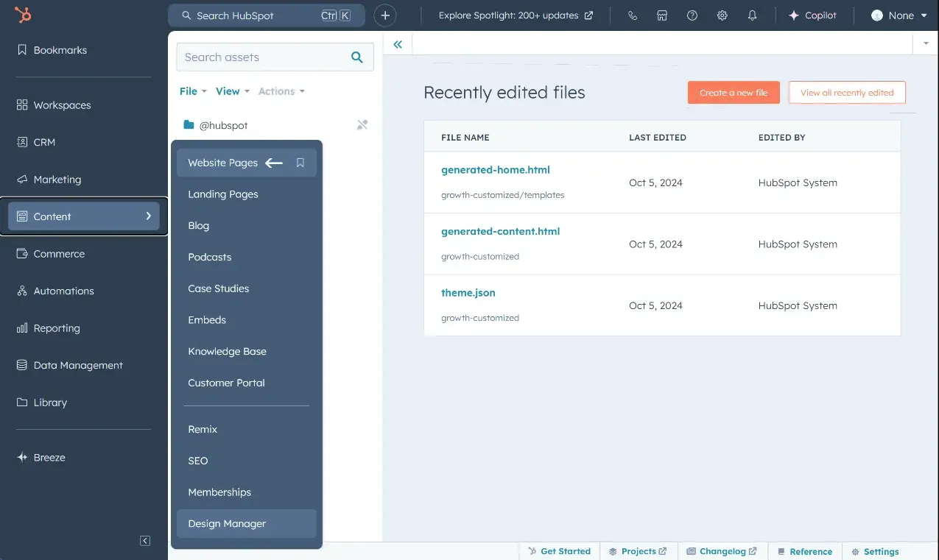The height and width of the screenshot is (560, 939).
Task: Click the FILE NAME column header
Action: point(465,138)
